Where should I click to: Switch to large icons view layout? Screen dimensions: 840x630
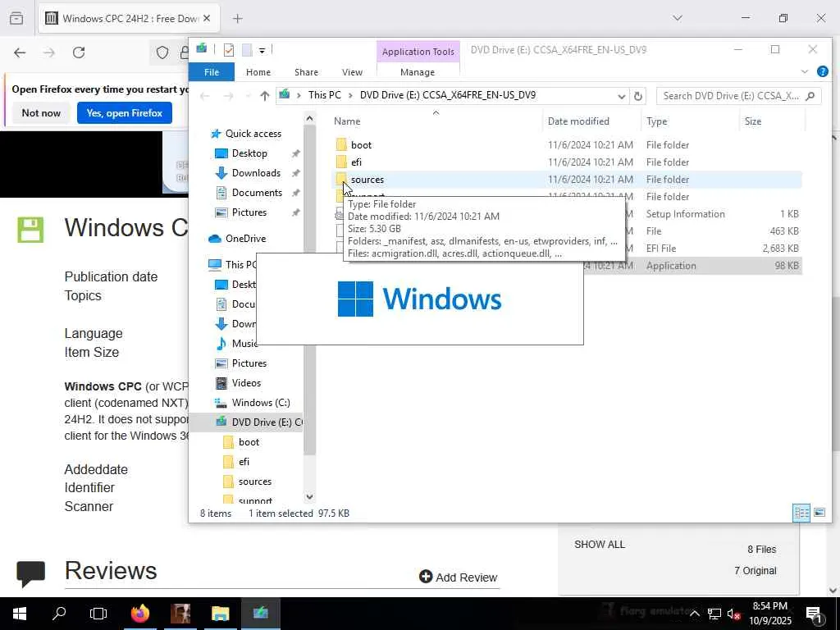[819, 514]
